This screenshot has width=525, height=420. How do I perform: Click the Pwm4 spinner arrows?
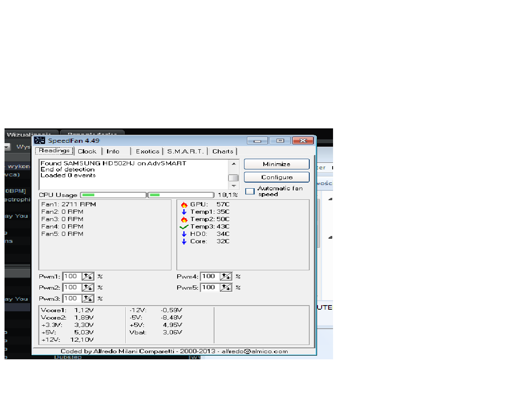click(226, 276)
